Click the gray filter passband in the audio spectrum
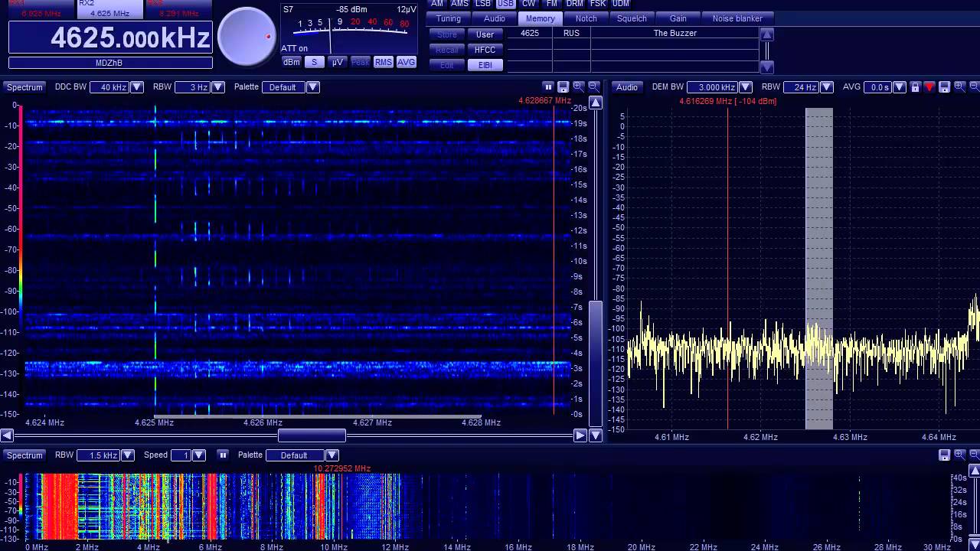This screenshot has height=551, width=980. tap(818, 268)
